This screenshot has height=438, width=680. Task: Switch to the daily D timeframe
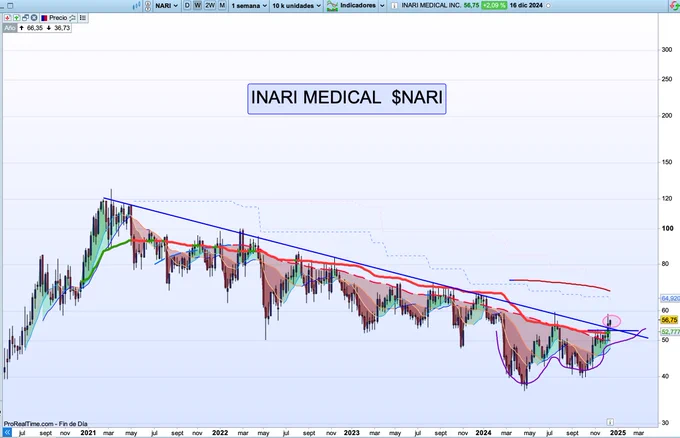pos(187,5)
